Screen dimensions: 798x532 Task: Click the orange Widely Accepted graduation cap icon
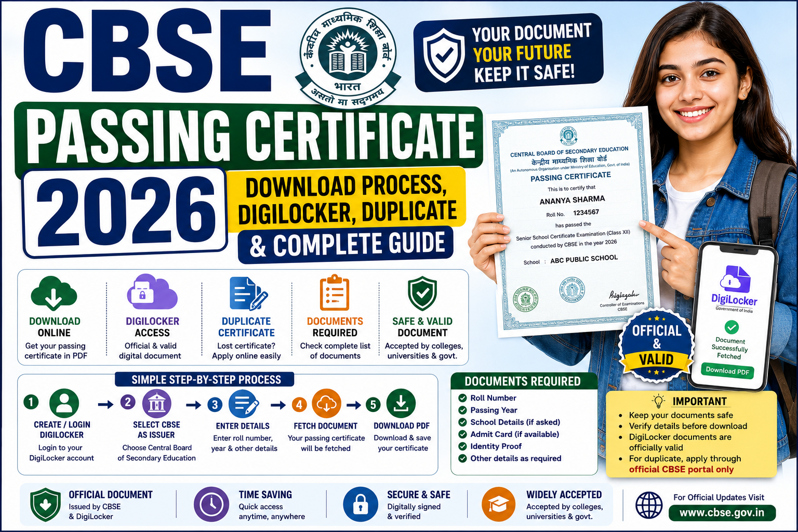tap(499, 504)
